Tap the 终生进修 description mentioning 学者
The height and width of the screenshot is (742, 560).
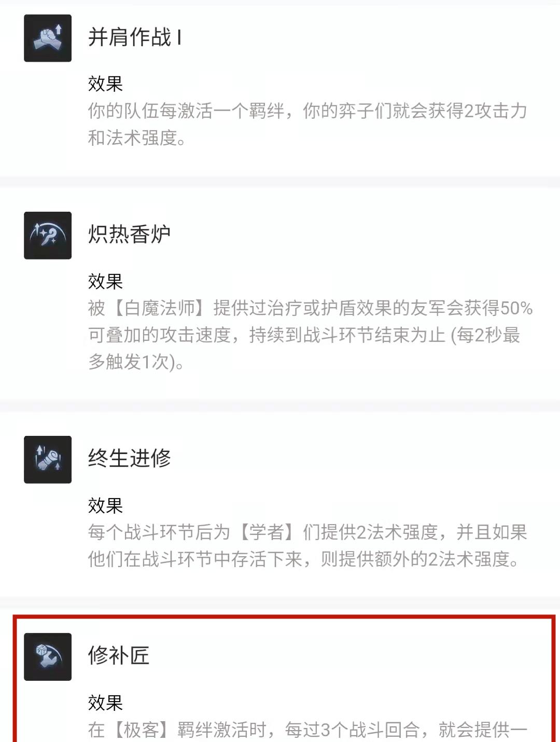click(x=307, y=546)
